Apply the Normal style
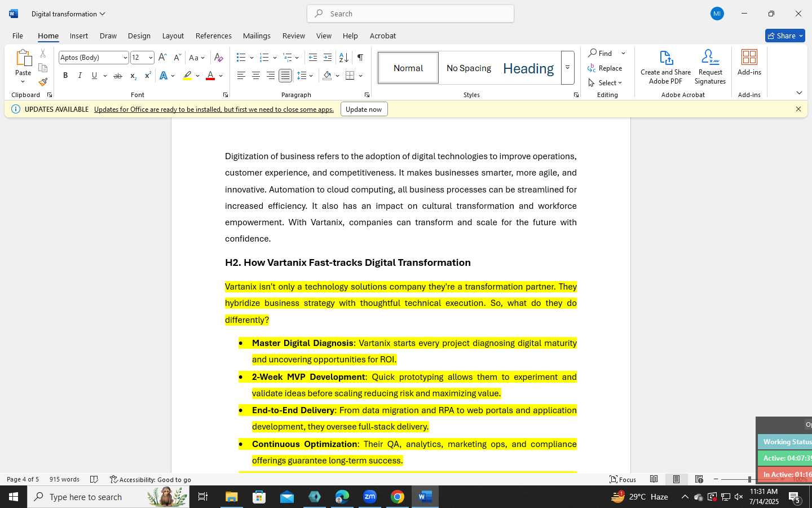The image size is (812, 508). (408, 68)
